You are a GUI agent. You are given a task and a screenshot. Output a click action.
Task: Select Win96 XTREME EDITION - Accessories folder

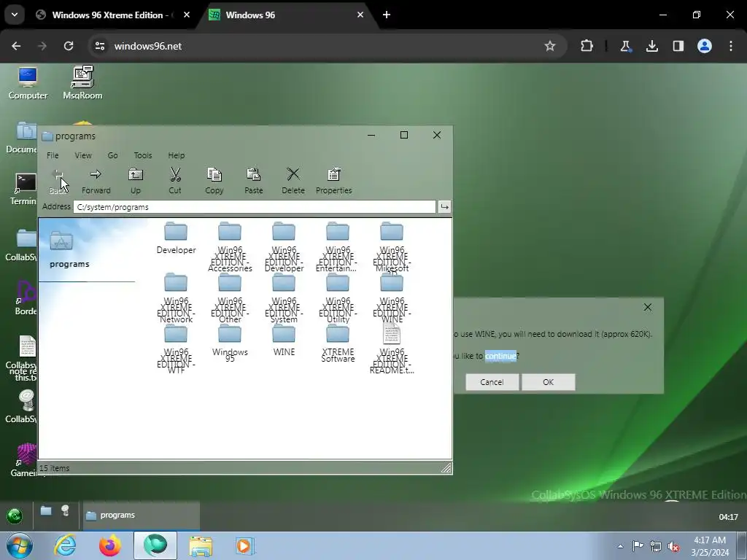pos(230,246)
